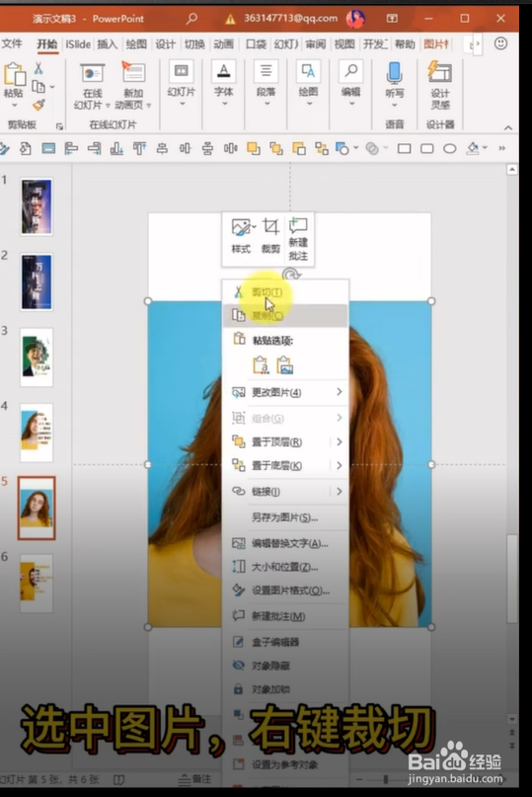The image size is (532, 797).
Task: Click the new animation page (新加动画页) icon
Action: [133, 73]
